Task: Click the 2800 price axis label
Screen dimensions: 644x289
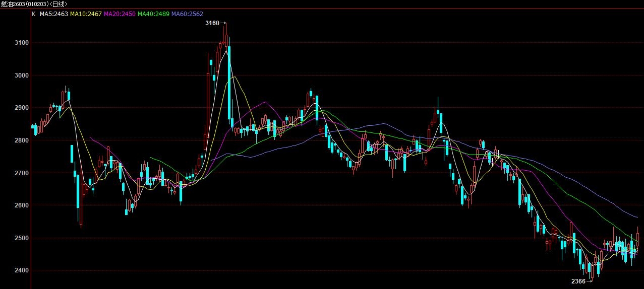Action: 22,140
